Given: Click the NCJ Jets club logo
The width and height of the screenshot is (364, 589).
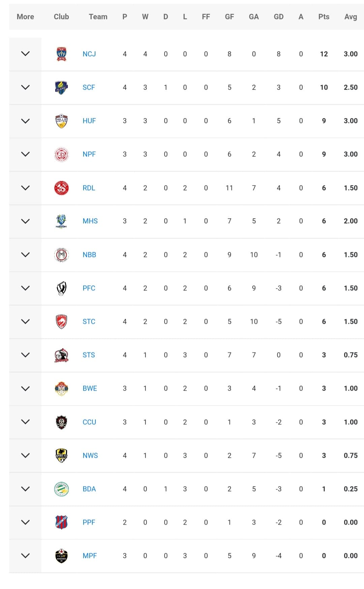Looking at the screenshot, I should [61, 54].
